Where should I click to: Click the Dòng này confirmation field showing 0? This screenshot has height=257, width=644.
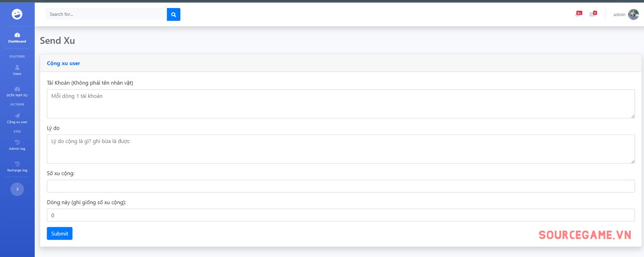(x=341, y=215)
